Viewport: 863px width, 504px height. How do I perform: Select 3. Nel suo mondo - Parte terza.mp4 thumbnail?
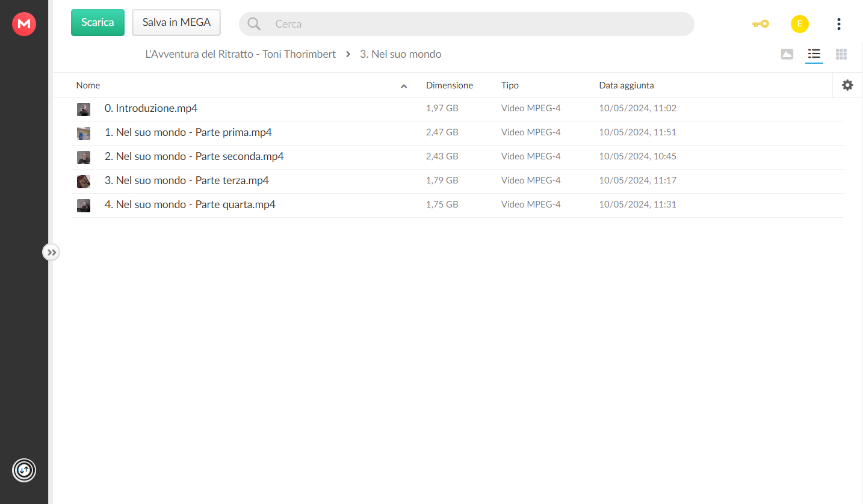[x=84, y=181]
